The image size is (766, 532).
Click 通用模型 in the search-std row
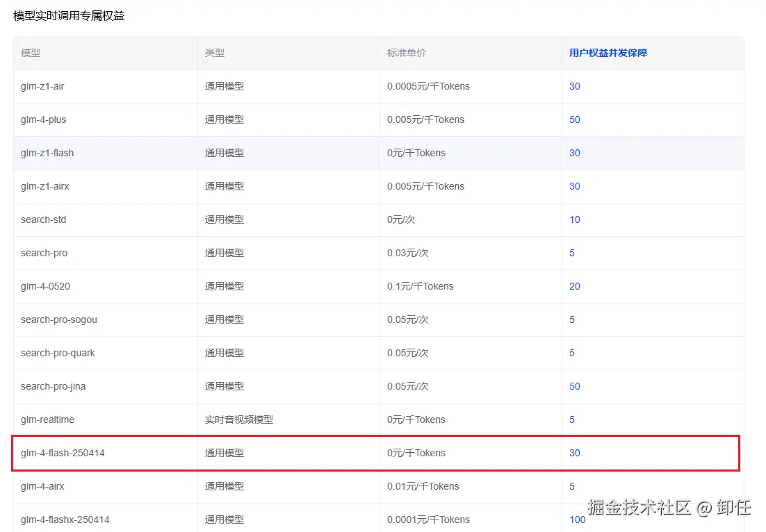225,219
